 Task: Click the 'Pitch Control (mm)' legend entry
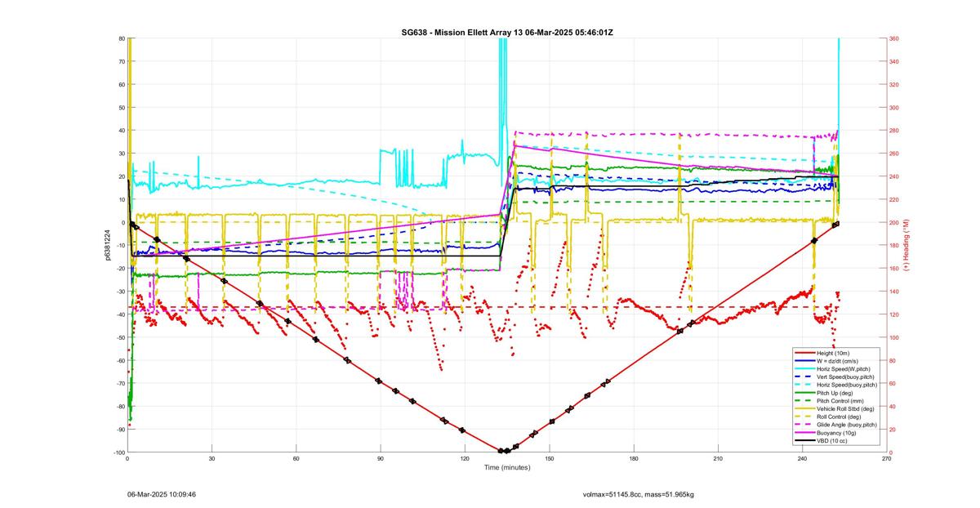pos(840,401)
